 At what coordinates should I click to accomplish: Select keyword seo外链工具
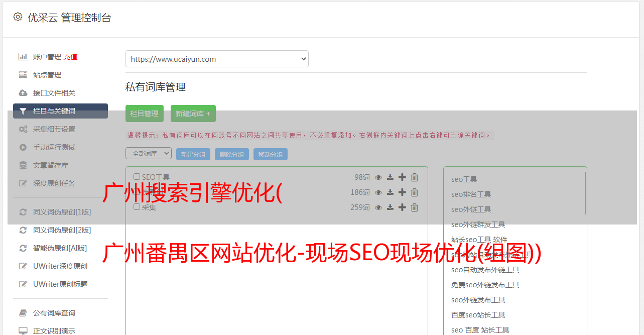click(471, 209)
